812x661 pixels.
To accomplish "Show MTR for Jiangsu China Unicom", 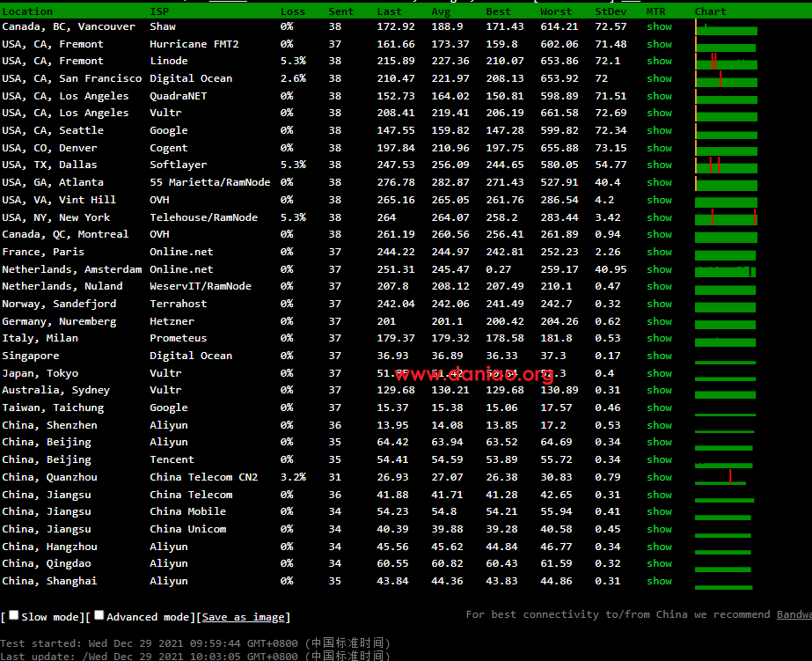I will (x=659, y=528).
